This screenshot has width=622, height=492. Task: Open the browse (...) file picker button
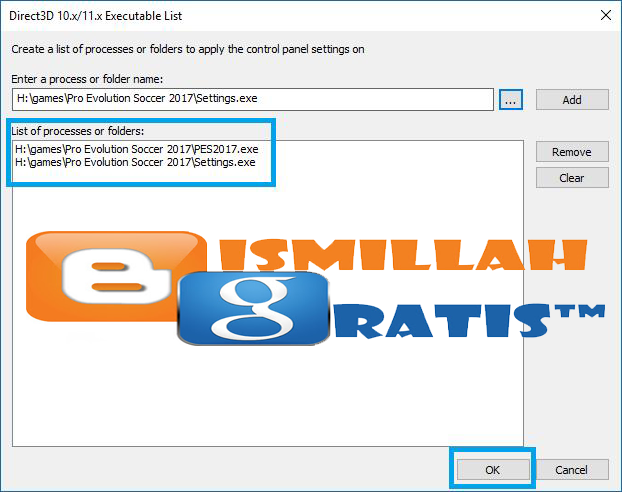pos(511,100)
